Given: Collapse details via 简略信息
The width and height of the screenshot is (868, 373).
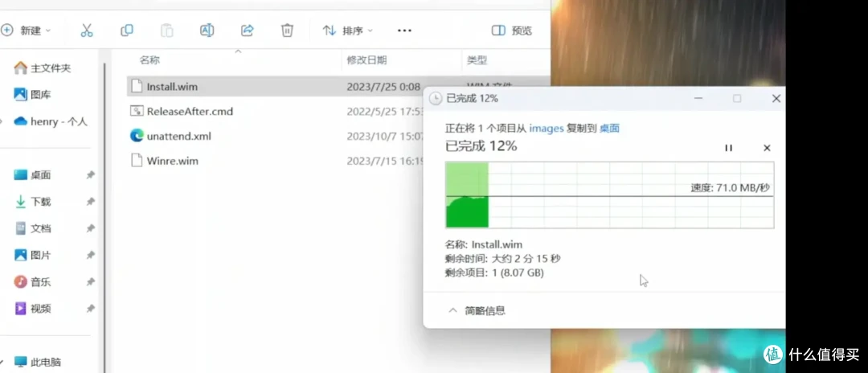Looking at the screenshot, I should tap(476, 310).
